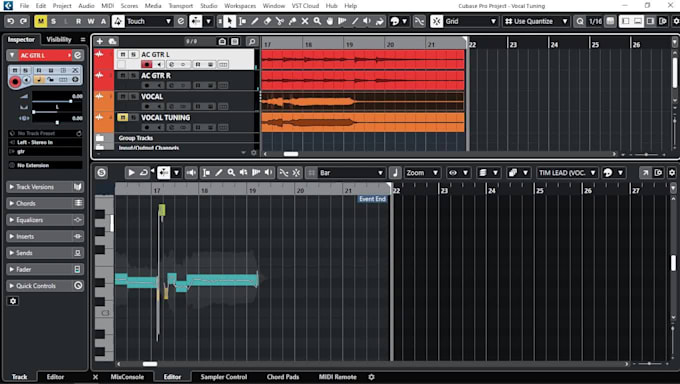Select the Erase tool
Image resolution: width=680 pixels, height=384 pixels.
(x=268, y=21)
